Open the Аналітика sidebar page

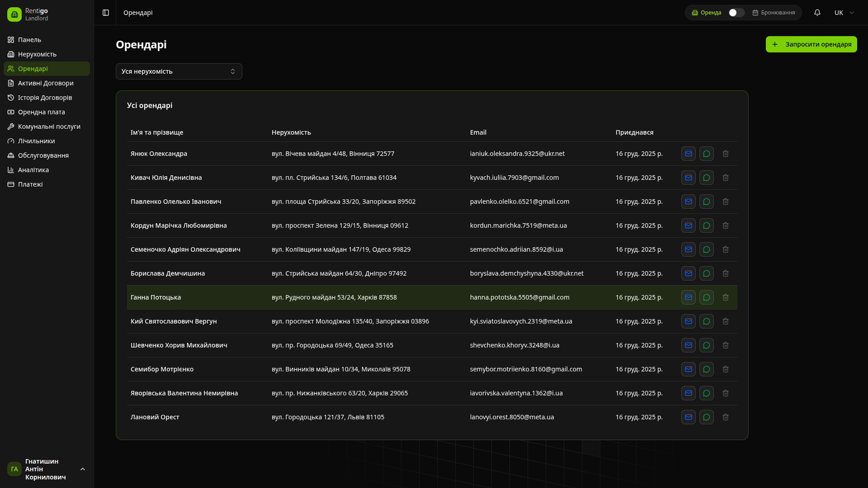click(33, 170)
